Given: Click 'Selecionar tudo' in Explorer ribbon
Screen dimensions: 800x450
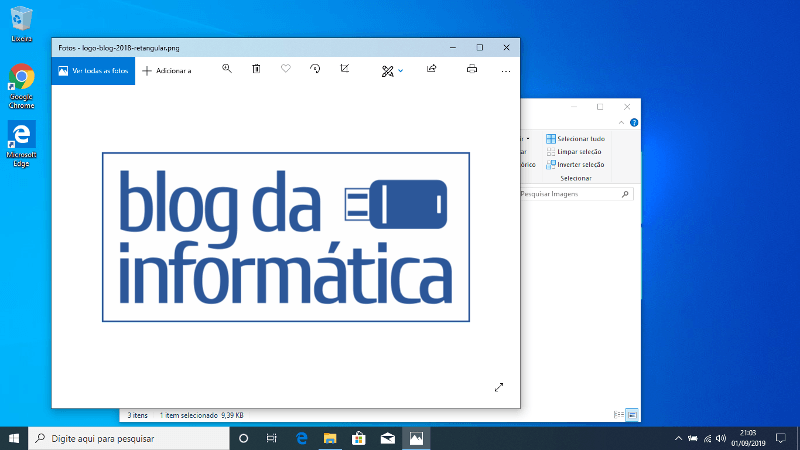Looking at the screenshot, I should [x=576, y=139].
